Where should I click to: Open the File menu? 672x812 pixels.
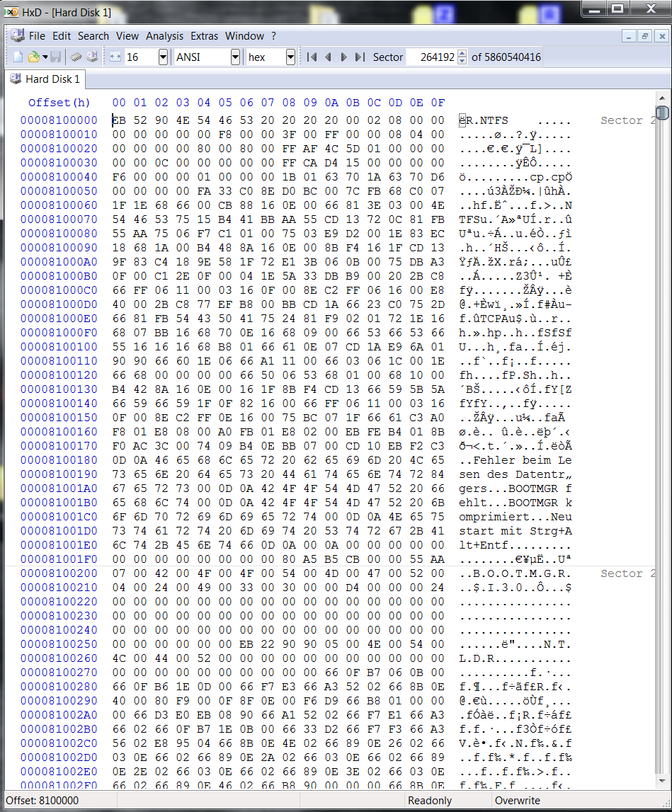[x=37, y=35]
